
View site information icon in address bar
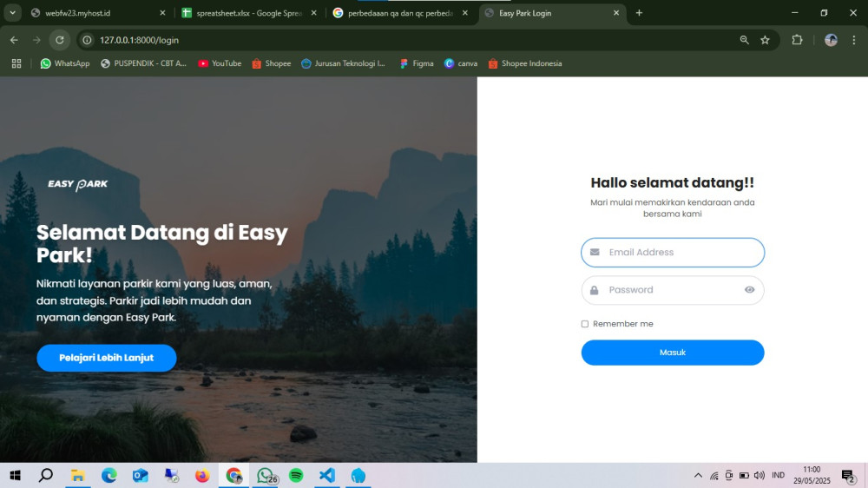click(x=87, y=40)
